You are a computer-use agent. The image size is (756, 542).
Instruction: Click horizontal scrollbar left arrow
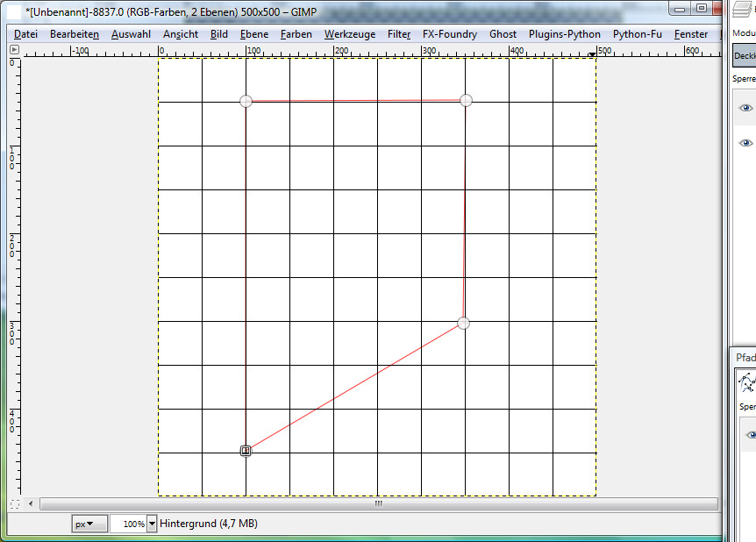coord(32,503)
